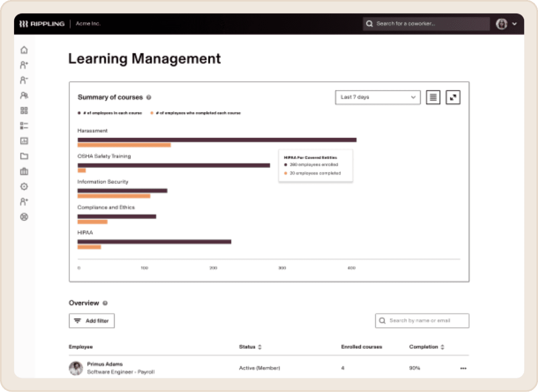Screen dimensions: 538x392
Task: Expand the user profile avatar menu
Action: [506, 24]
